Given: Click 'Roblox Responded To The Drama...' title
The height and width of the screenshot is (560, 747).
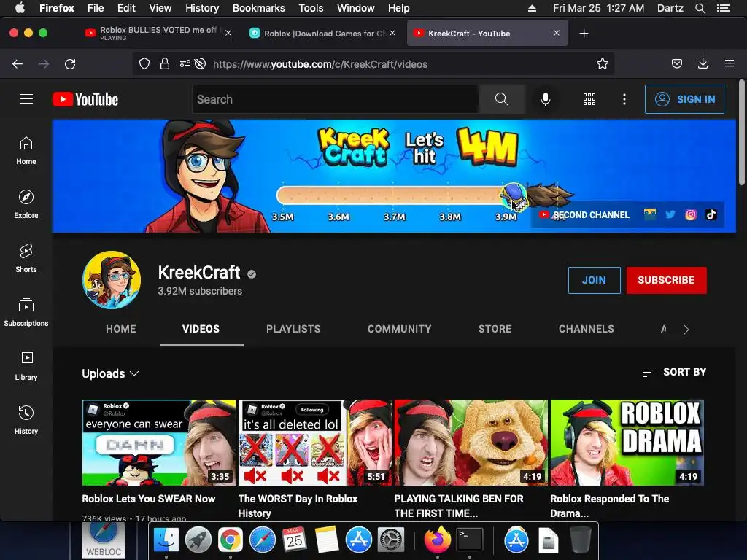Looking at the screenshot, I should (x=609, y=506).
